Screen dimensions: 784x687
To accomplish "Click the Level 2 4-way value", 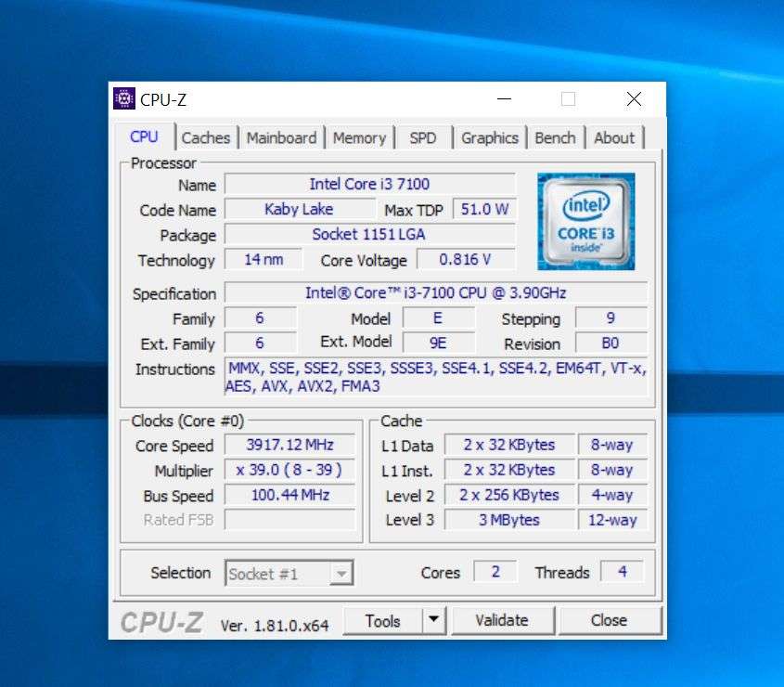I will [x=612, y=495].
